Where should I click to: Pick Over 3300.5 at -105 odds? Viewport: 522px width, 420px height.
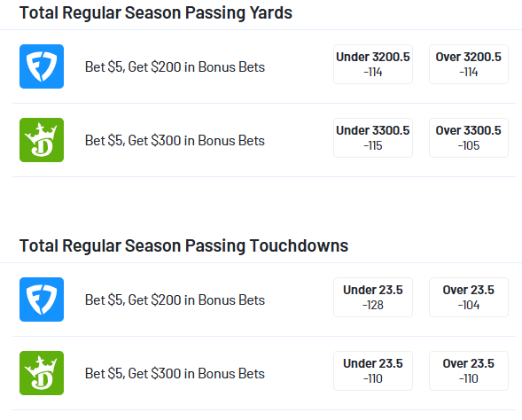coord(469,137)
